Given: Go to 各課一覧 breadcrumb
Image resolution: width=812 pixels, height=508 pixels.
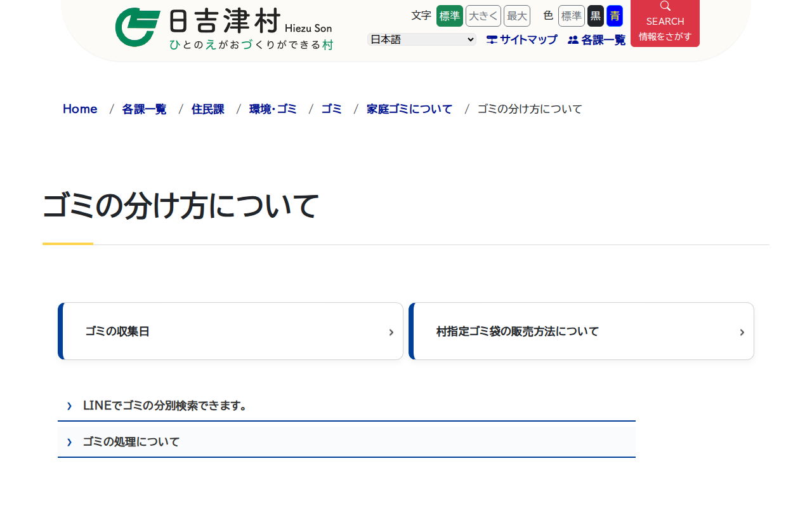Looking at the screenshot, I should (144, 109).
